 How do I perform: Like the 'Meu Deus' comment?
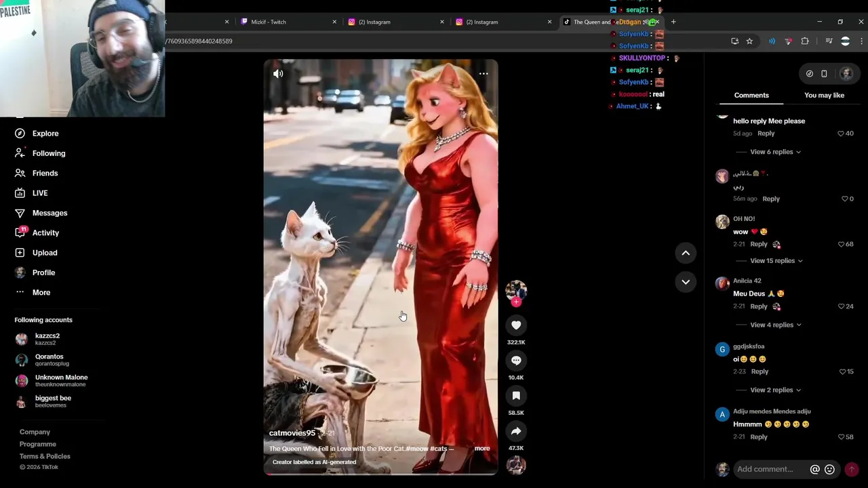click(841, 306)
